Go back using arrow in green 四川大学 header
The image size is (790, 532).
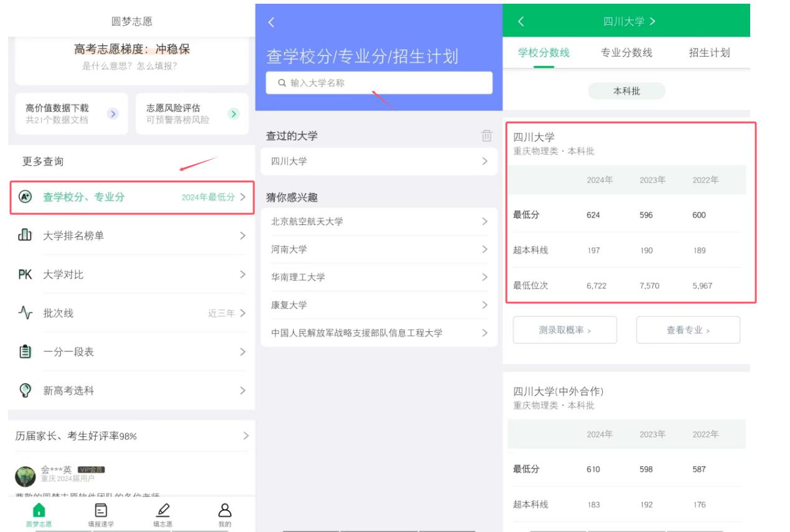tap(521, 21)
